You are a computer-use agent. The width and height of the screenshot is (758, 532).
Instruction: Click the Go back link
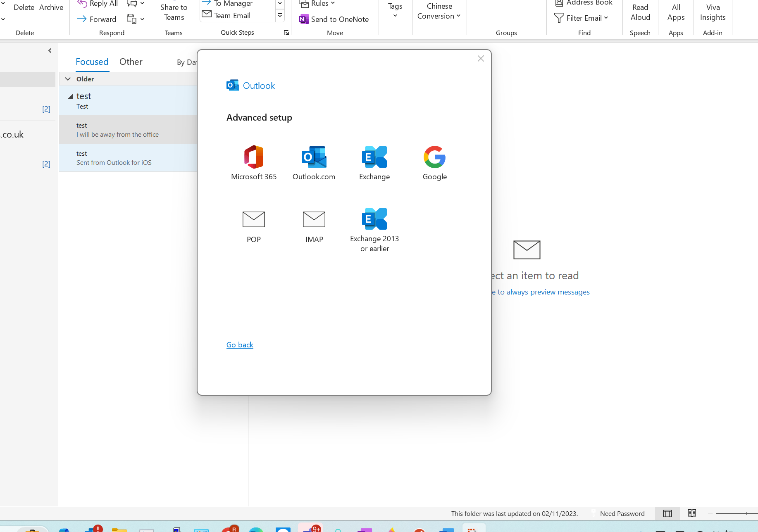pos(240,344)
